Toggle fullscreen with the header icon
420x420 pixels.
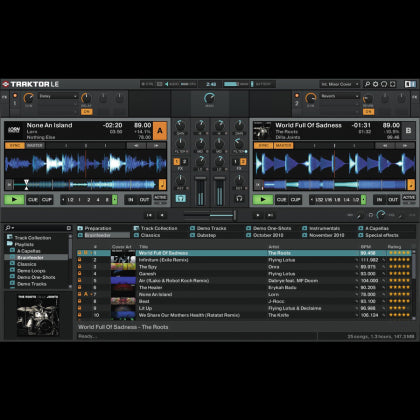(x=393, y=84)
